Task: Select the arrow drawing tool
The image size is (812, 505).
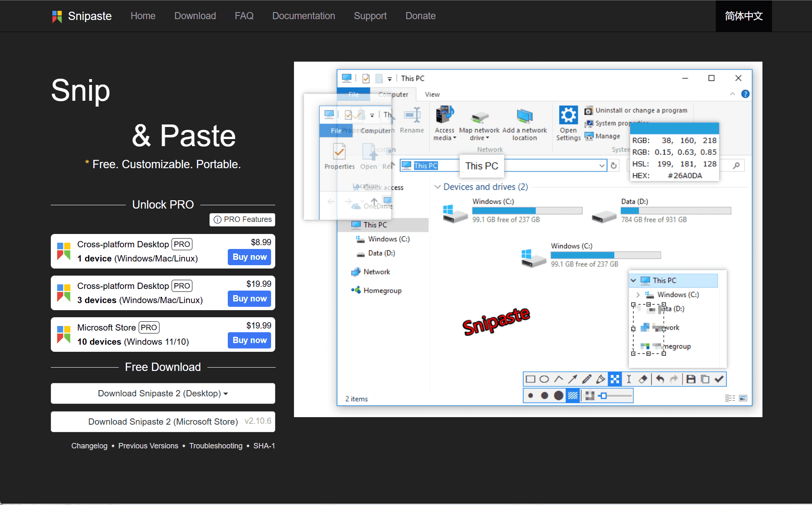Action: coord(573,379)
